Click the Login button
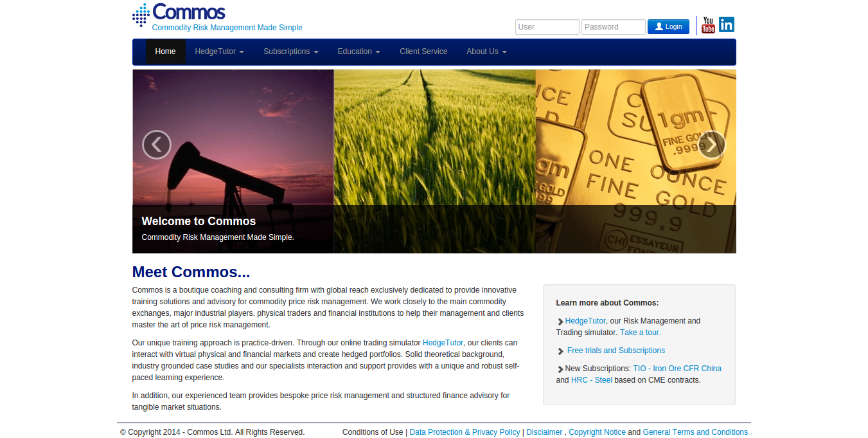Image resolution: width=868 pixels, height=438 pixels. click(x=668, y=26)
